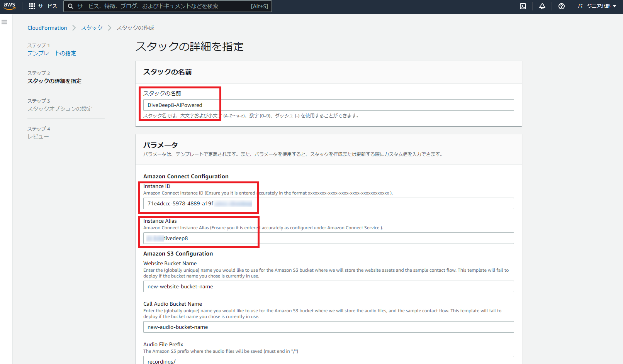623x364 pixels.
Task: Click the Amazon S3 Configuration heading
Action: (178, 254)
